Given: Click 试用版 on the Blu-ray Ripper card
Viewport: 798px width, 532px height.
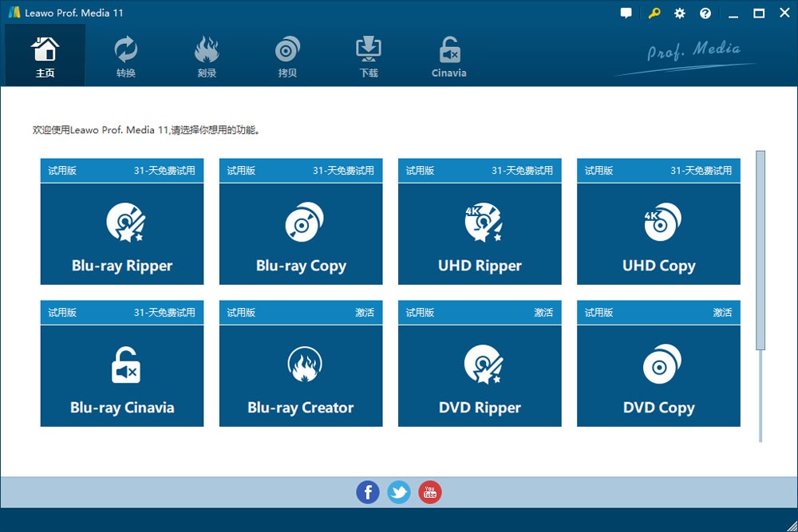Looking at the screenshot, I should point(62,171).
